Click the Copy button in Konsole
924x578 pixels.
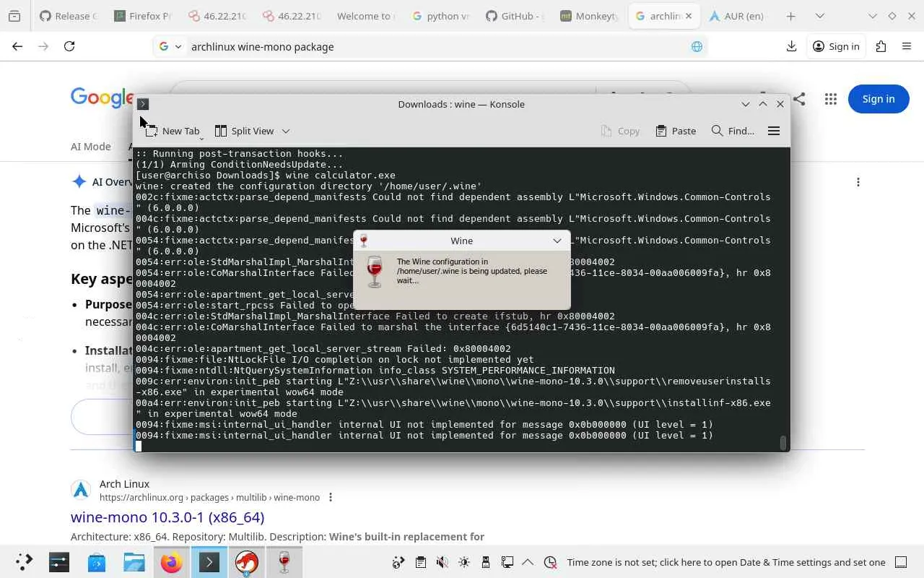tap(620, 131)
